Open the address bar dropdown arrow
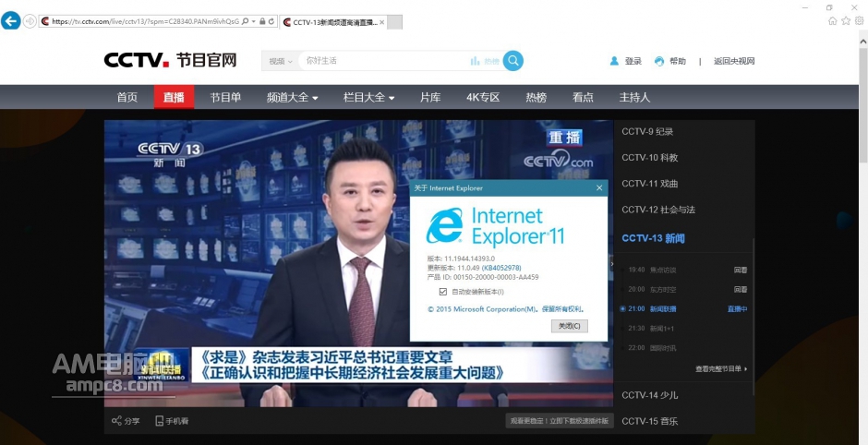The height and width of the screenshot is (445, 868). (254, 21)
